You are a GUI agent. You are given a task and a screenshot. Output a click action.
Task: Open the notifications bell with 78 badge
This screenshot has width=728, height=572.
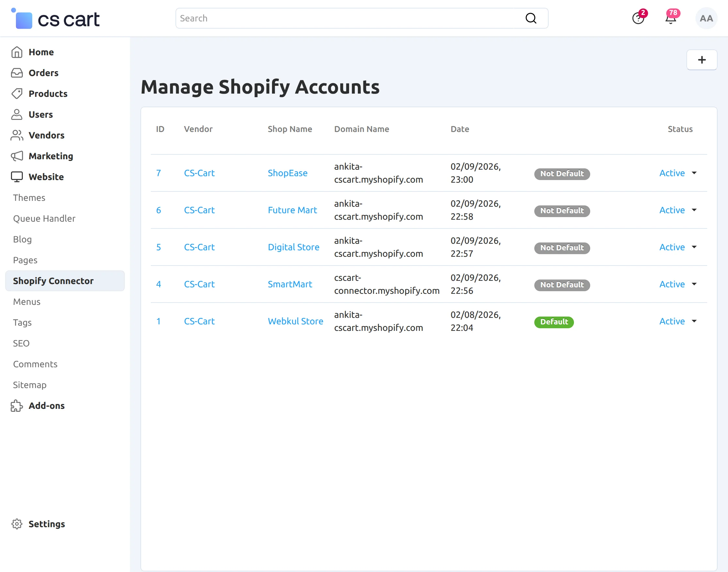[671, 19]
